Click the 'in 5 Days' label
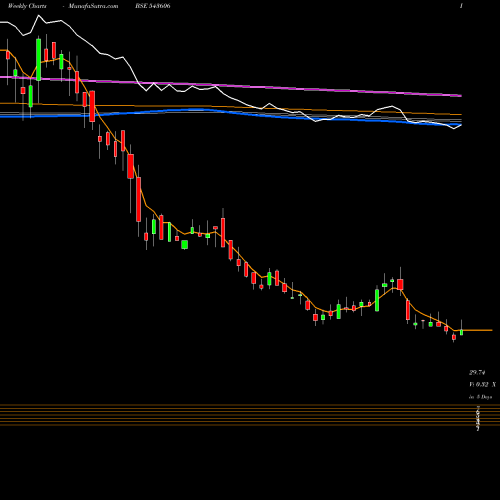500x500 pixels. 480,397
